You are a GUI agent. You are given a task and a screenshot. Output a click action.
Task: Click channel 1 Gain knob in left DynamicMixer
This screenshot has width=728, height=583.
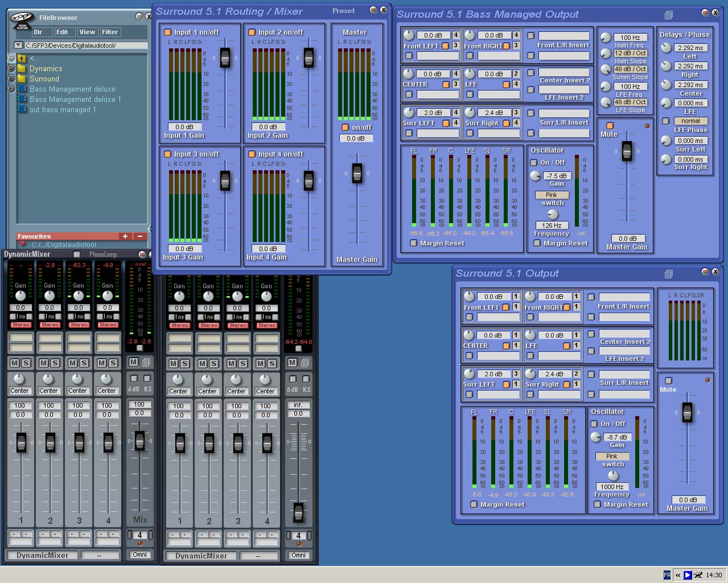coord(20,295)
